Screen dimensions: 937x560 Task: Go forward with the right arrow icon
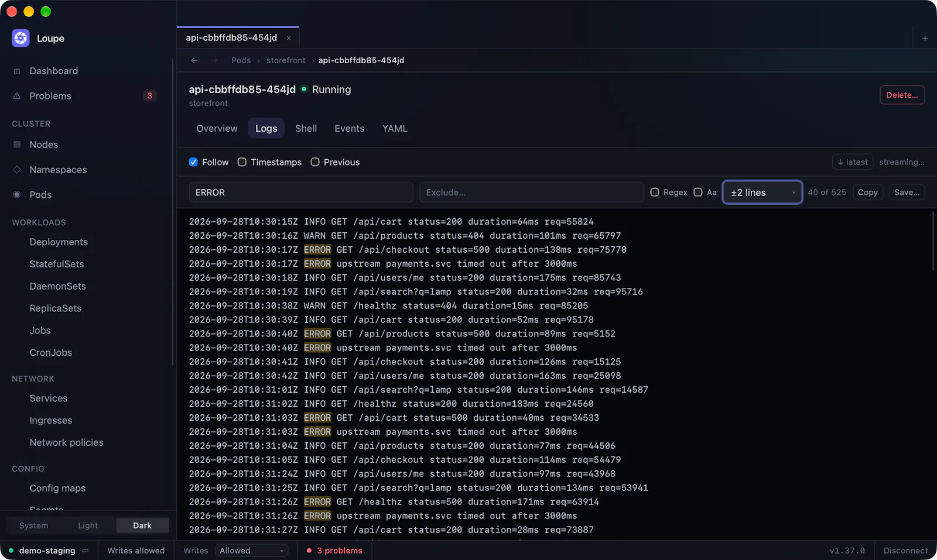point(214,60)
